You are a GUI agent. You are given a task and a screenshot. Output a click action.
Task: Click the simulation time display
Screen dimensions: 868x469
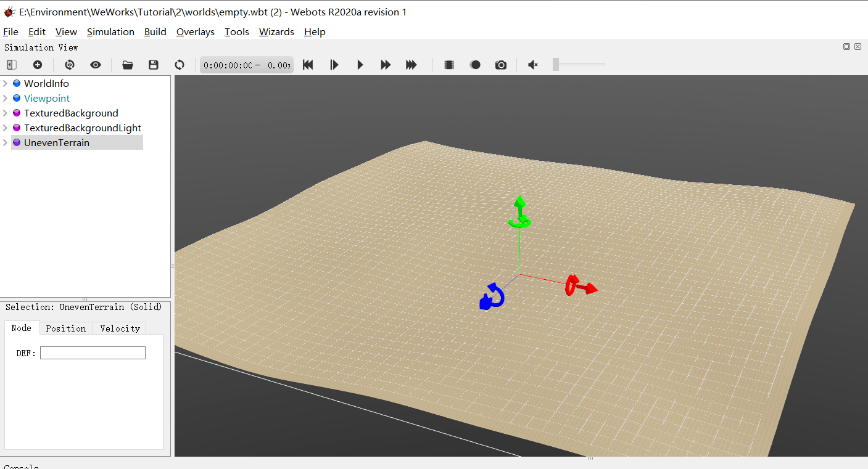247,65
